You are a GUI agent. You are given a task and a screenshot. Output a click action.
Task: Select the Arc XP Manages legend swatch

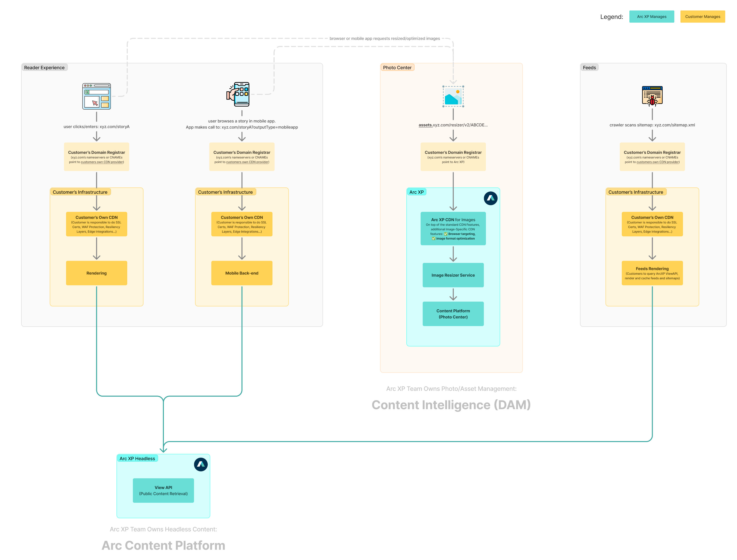[652, 17]
